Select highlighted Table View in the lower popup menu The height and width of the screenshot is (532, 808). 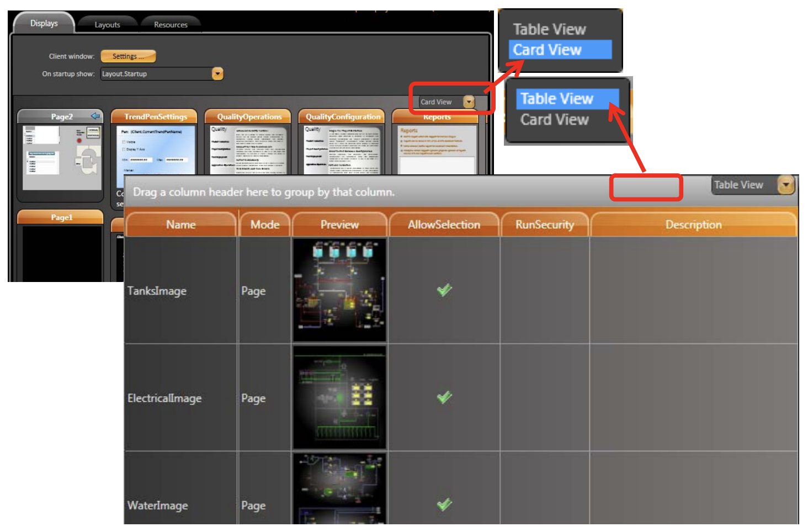pos(567,99)
